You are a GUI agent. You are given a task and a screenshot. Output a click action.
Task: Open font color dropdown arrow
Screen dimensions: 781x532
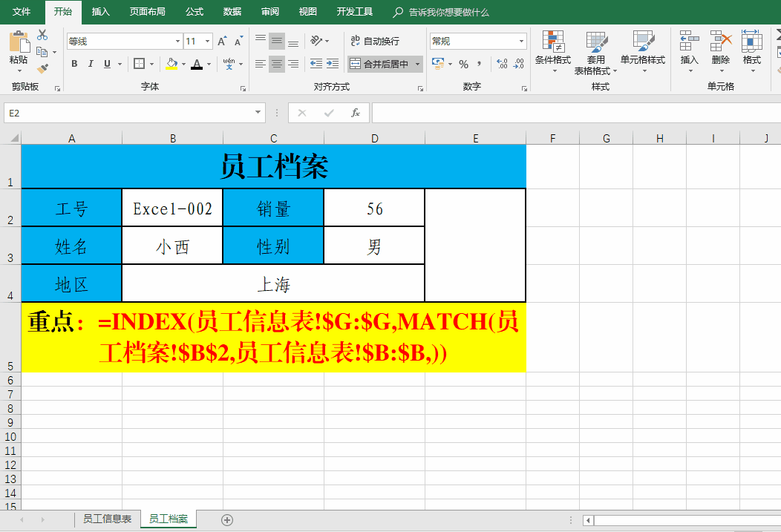[x=209, y=65]
